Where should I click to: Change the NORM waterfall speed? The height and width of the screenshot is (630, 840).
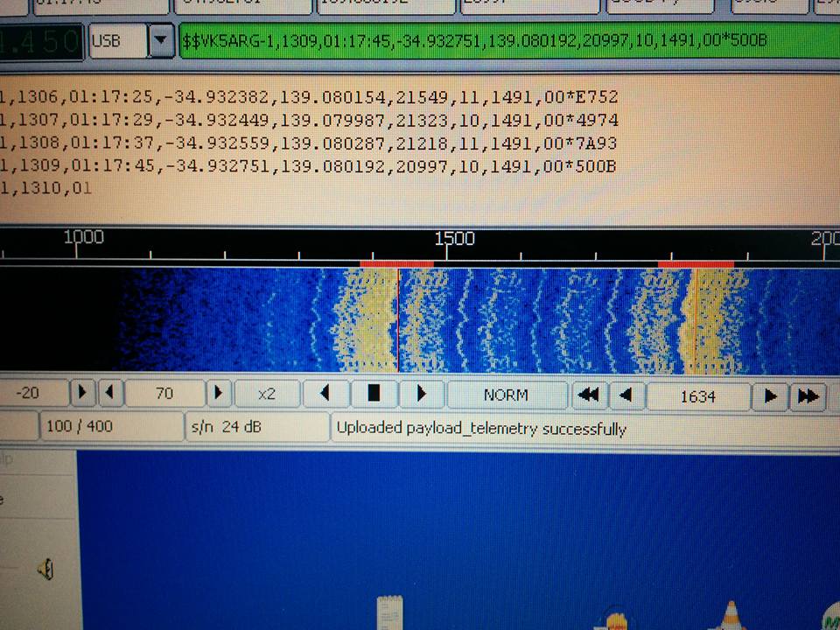tap(507, 395)
